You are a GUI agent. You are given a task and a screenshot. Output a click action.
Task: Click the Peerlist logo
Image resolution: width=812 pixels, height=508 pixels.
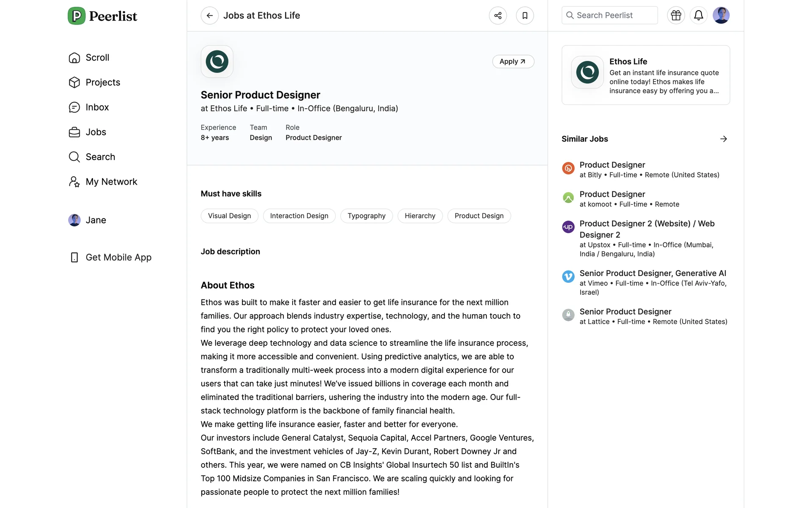[103, 16]
